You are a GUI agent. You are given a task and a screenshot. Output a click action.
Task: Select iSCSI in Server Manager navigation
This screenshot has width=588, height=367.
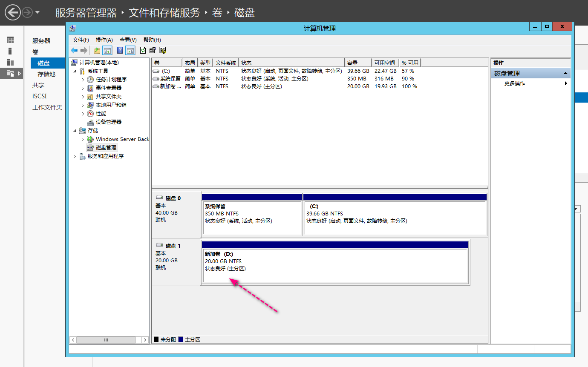[40, 96]
